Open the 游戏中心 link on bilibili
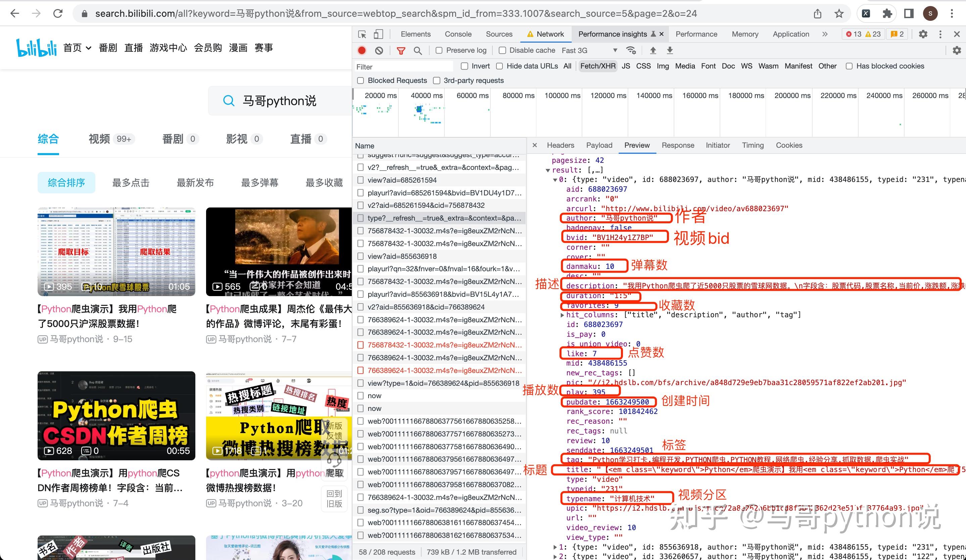 (x=169, y=48)
